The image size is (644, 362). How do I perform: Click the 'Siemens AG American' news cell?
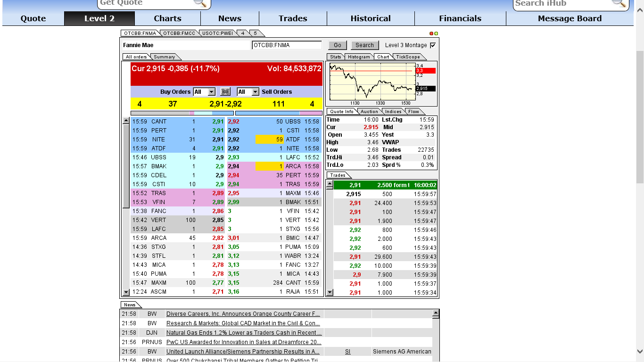tap(402, 352)
